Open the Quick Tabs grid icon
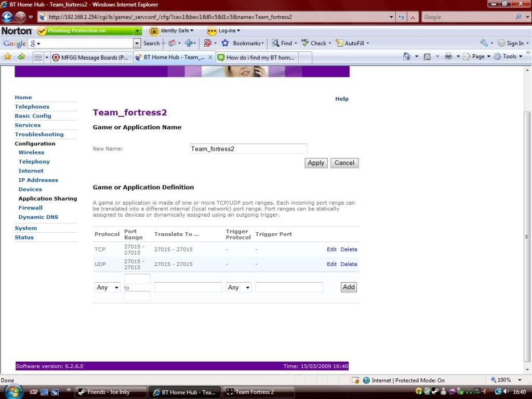The width and height of the screenshot is (532, 399). [x=38, y=57]
